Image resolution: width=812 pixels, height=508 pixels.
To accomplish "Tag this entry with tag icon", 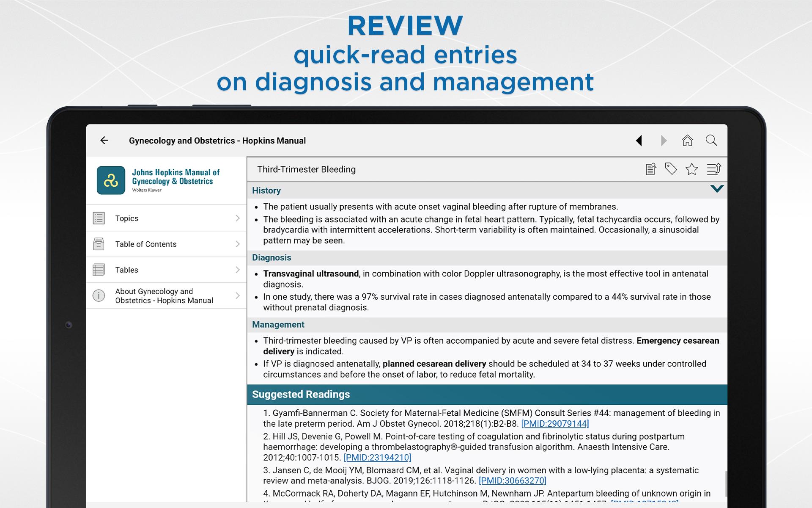I will (x=671, y=169).
